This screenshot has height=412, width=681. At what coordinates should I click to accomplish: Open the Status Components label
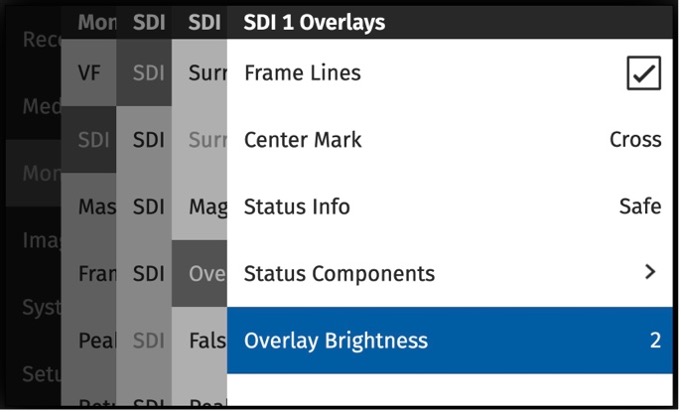[x=339, y=273]
